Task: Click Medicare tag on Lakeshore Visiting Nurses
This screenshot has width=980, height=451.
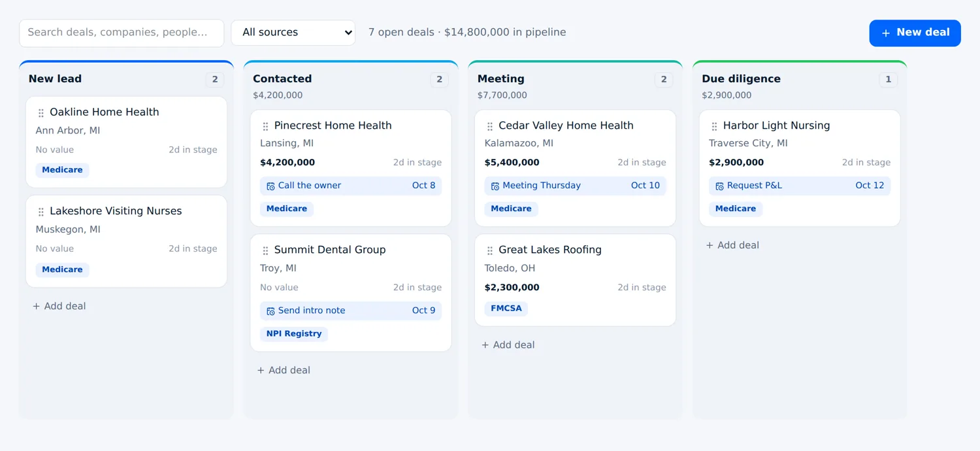Action: (x=62, y=269)
